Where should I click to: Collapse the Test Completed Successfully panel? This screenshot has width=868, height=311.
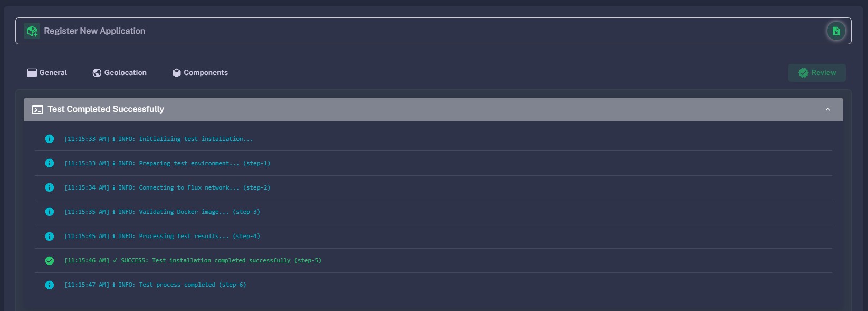827,109
